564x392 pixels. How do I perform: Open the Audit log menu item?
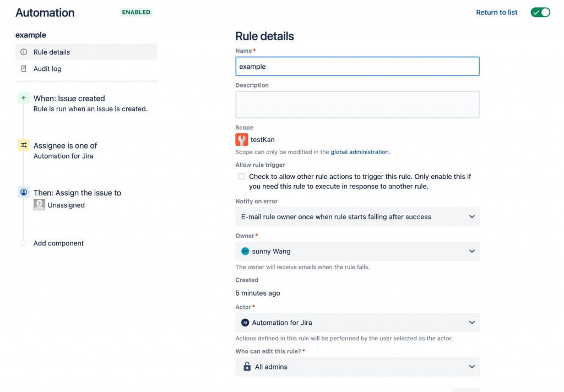(x=47, y=69)
